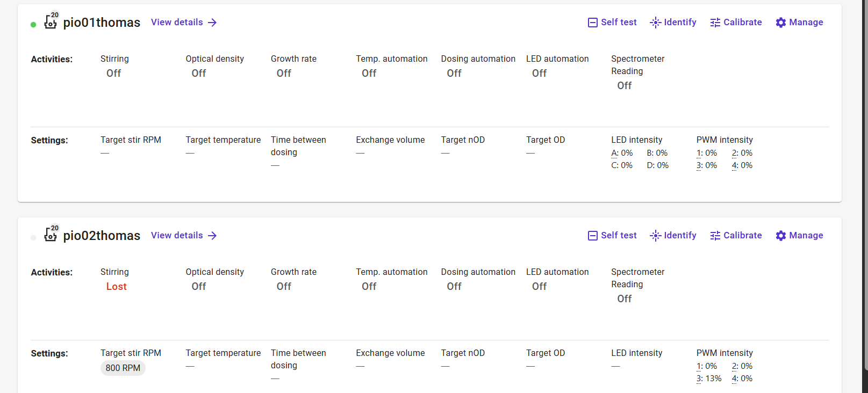Click pio02thomas unit name heading
Viewport: 868px width, 393px height.
pos(102,236)
